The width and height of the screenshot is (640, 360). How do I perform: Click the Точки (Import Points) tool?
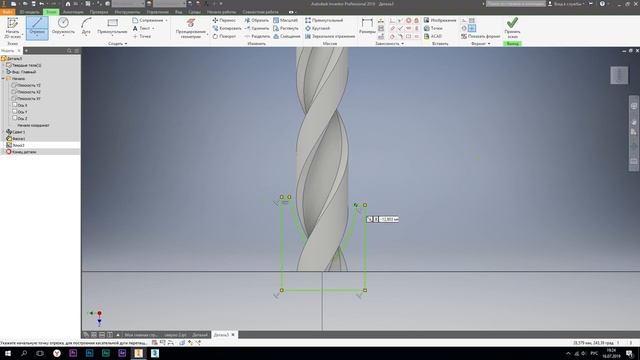click(x=433, y=28)
